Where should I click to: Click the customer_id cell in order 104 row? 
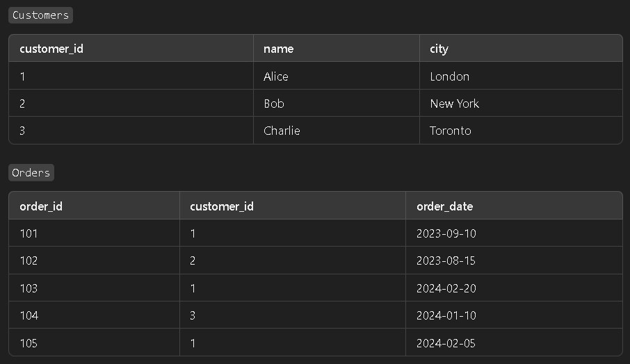click(x=293, y=315)
